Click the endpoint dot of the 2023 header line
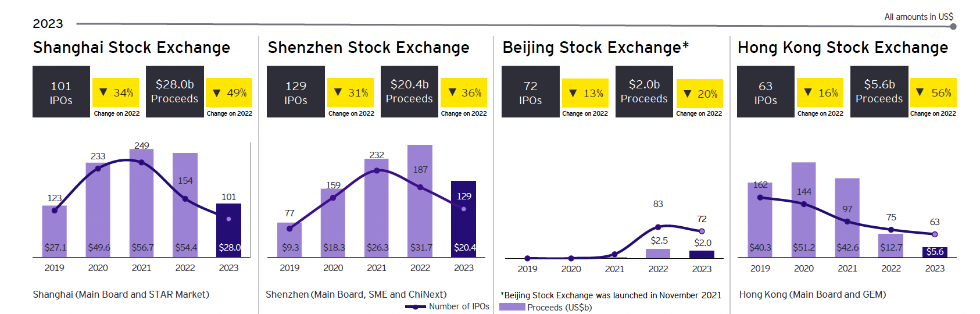This screenshot has width=980, height=314. click(953, 26)
